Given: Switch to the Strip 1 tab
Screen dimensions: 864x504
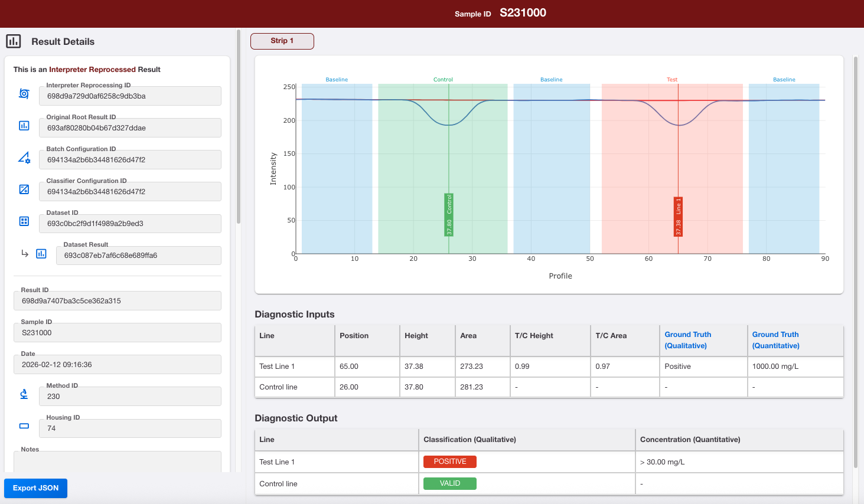Looking at the screenshot, I should point(282,41).
